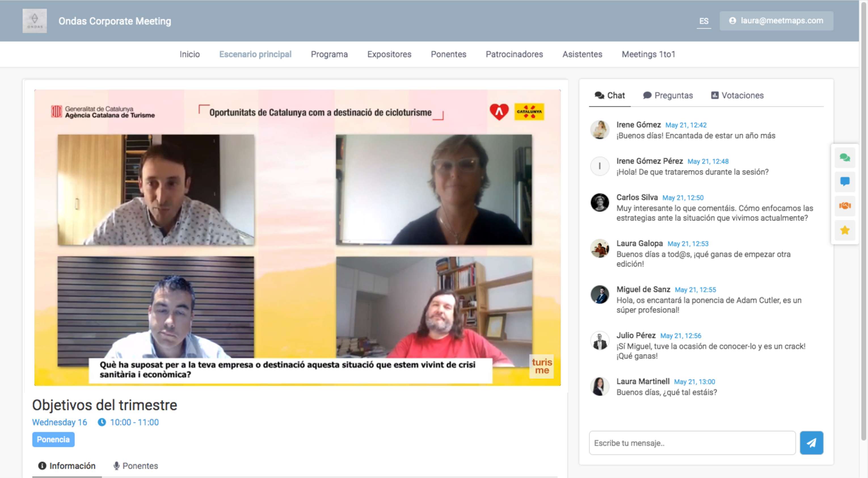
Task: Click Irene Gómez Pérez name in chat
Action: coord(649,161)
